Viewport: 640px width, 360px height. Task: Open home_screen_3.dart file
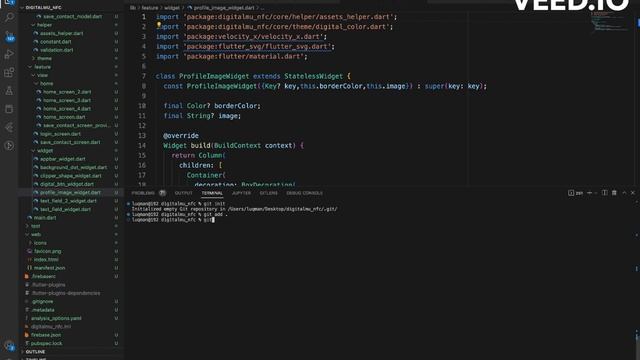pos(67,100)
